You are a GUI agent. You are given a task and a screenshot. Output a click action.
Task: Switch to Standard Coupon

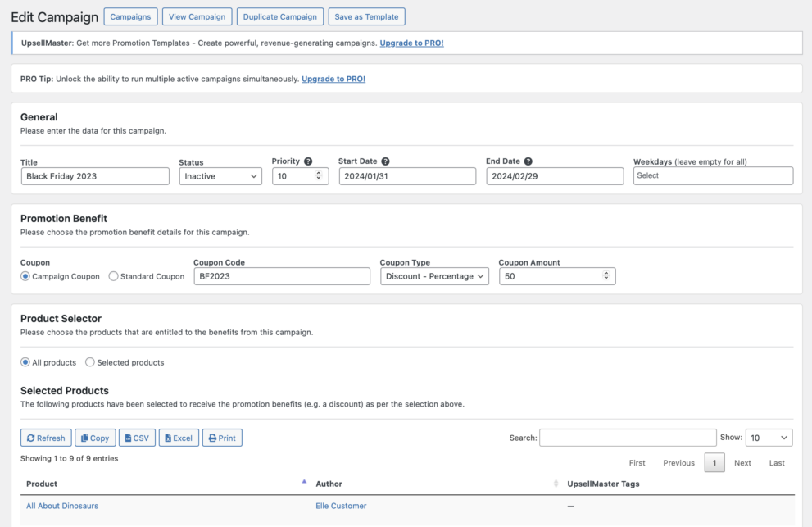pyautogui.click(x=112, y=276)
